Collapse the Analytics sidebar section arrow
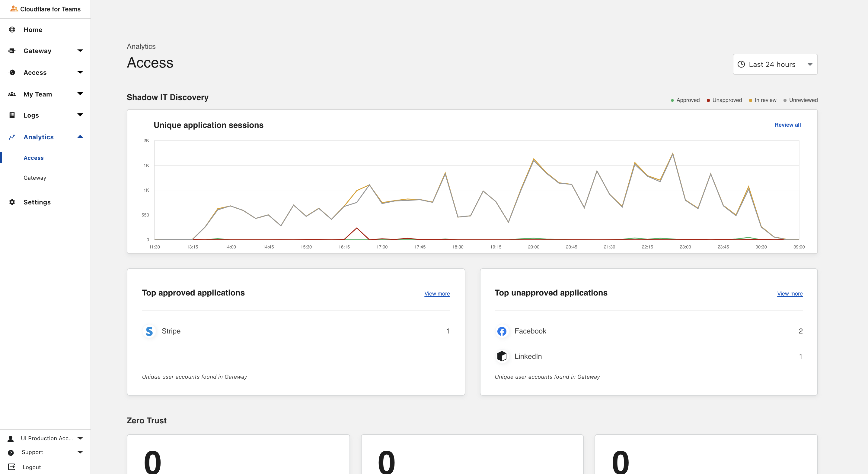868x474 pixels. 80,137
